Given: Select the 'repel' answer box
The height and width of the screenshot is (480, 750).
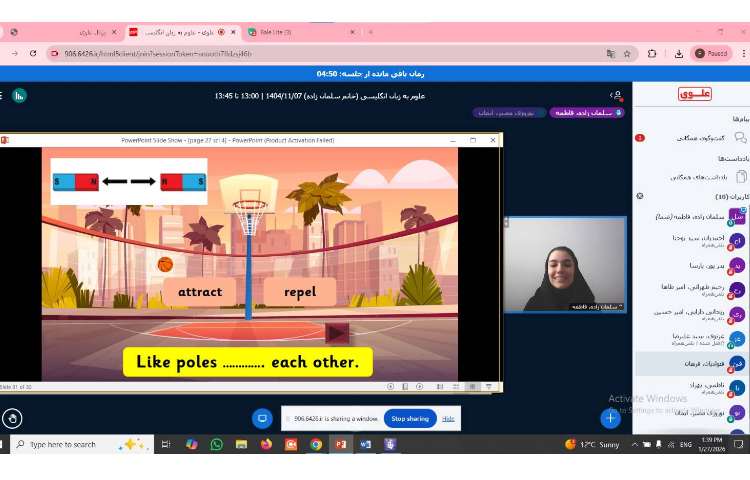Looking at the screenshot, I should point(300,292).
